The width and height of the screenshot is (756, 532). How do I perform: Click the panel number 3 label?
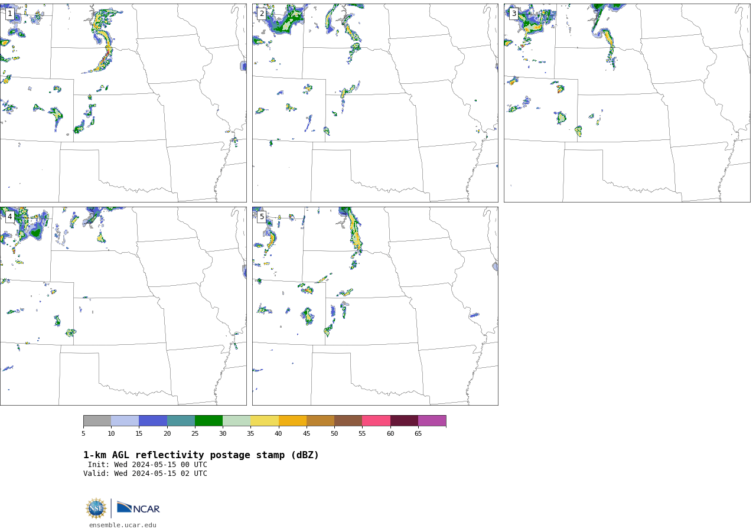click(514, 14)
